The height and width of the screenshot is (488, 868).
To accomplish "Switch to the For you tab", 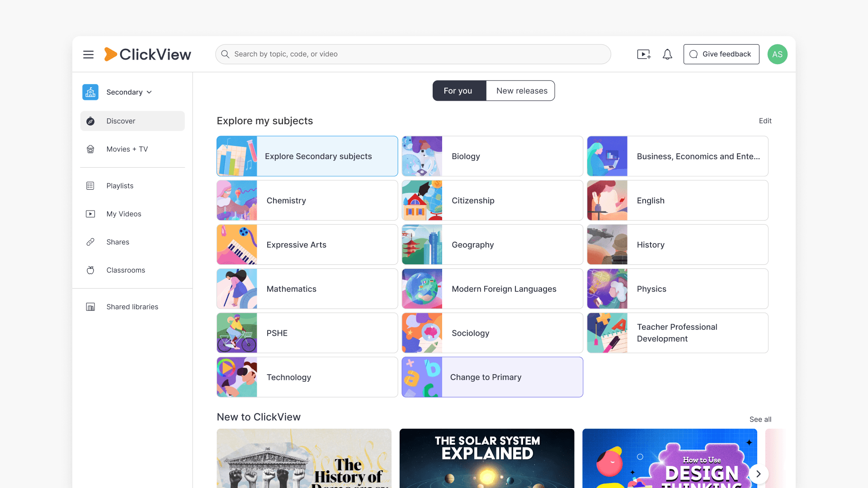I will click(x=459, y=91).
